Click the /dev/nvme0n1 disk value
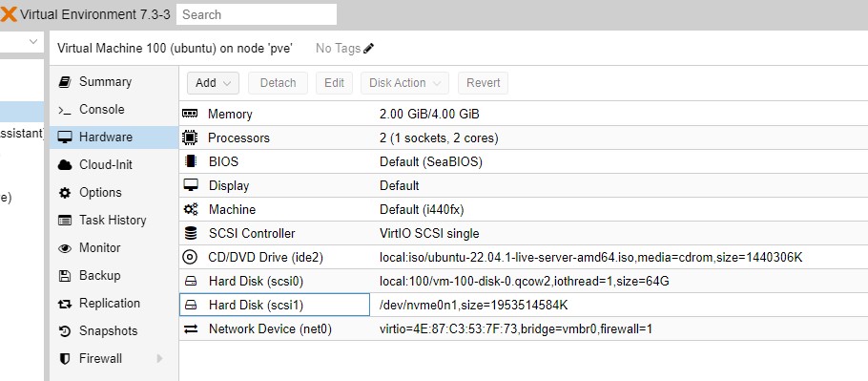Image resolution: width=868 pixels, height=381 pixels. pos(474,306)
